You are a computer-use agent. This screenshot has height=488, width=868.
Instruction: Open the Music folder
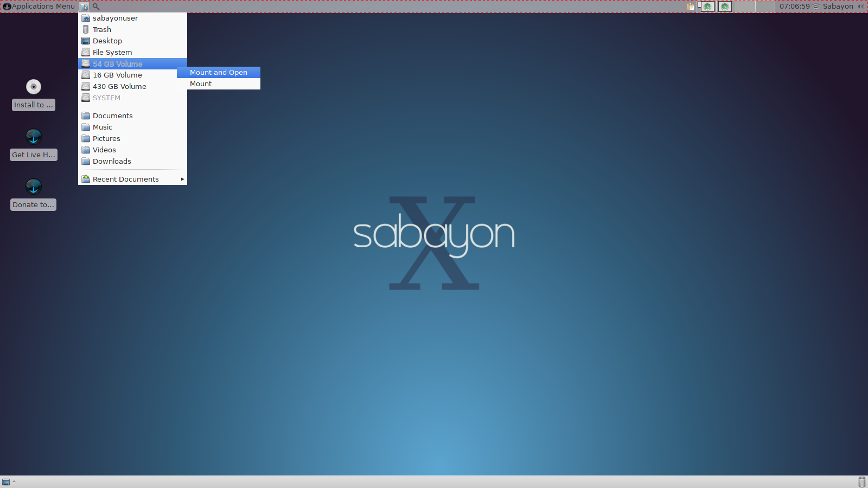click(x=132, y=127)
